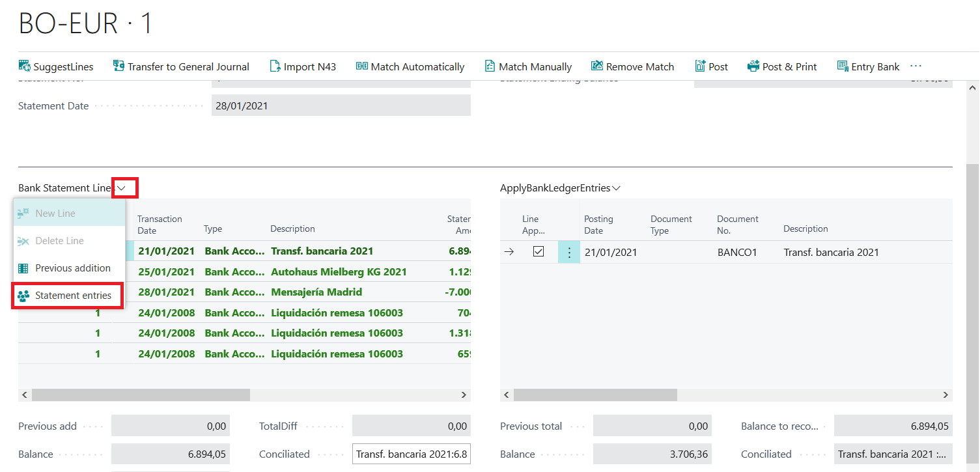The width and height of the screenshot is (980, 472).
Task: Click the Description header in Bank Statement Lines
Action: click(293, 229)
